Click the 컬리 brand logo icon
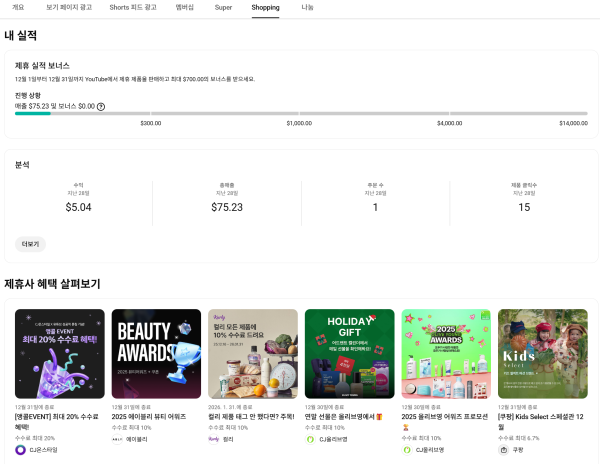The height and width of the screenshot is (464, 600). (x=214, y=439)
